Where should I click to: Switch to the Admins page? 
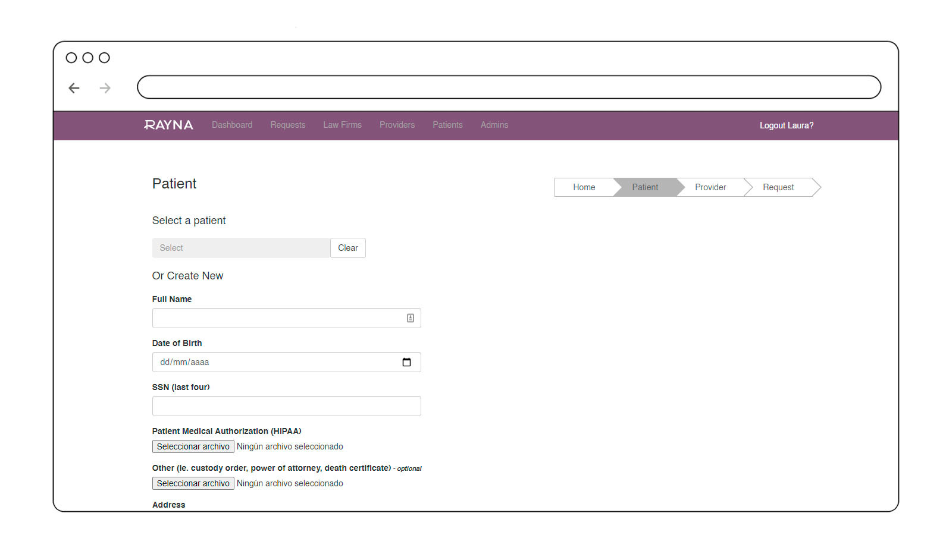pos(494,125)
